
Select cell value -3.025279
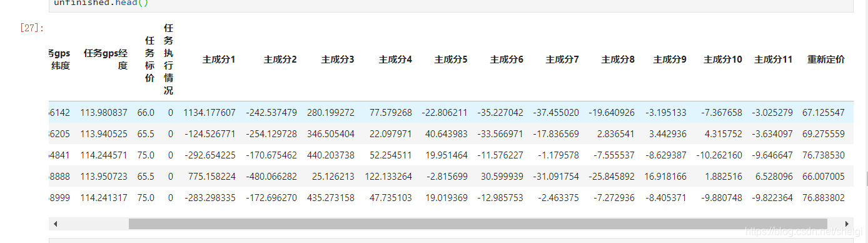pos(772,113)
